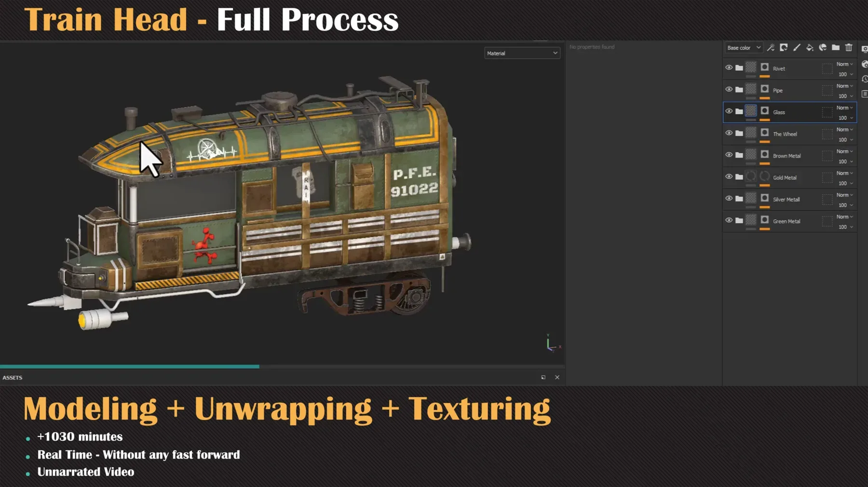This screenshot has width=868, height=487.
Task: Undock the Assets panel
Action: (543, 377)
